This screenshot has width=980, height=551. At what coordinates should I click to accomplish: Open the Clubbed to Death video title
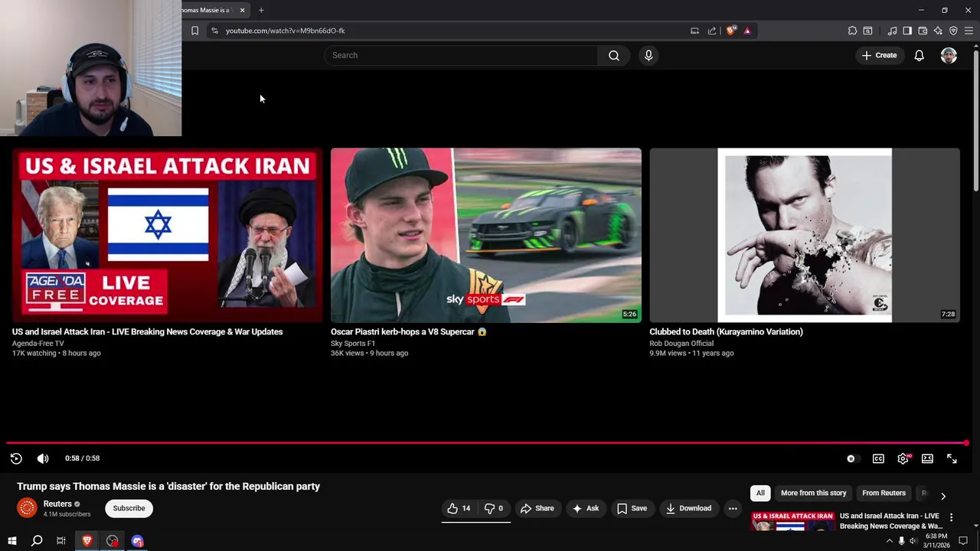tap(726, 331)
